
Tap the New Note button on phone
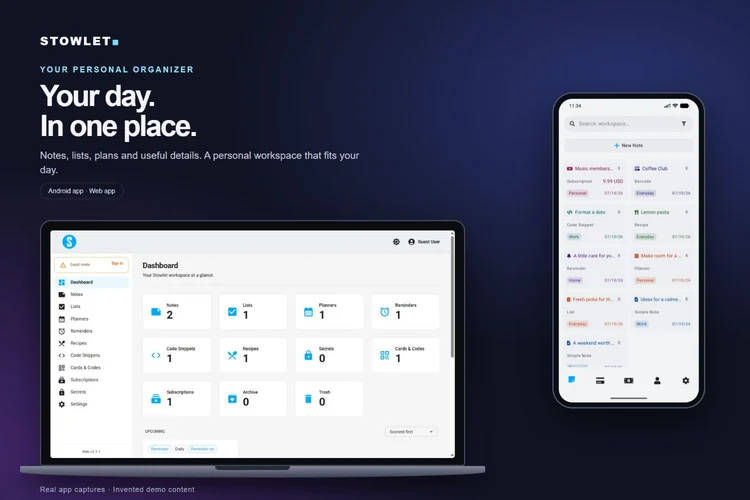pyautogui.click(x=629, y=145)
